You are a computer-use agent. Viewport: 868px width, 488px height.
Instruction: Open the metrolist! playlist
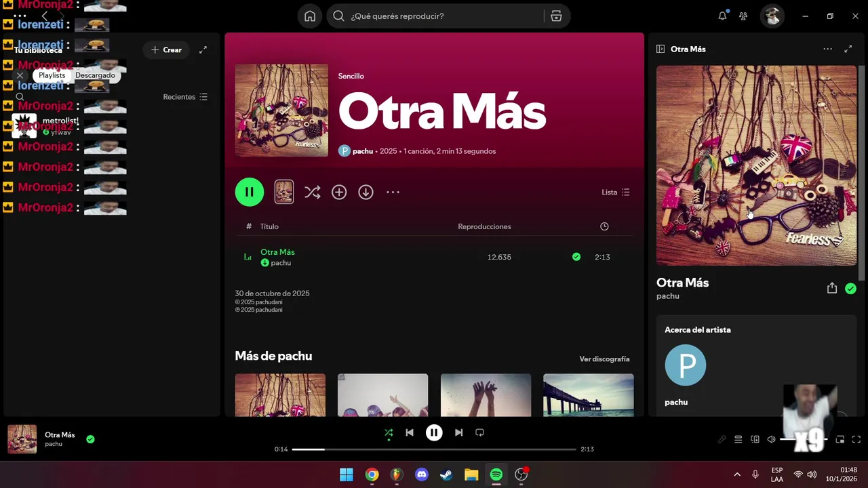coord(112,126)
